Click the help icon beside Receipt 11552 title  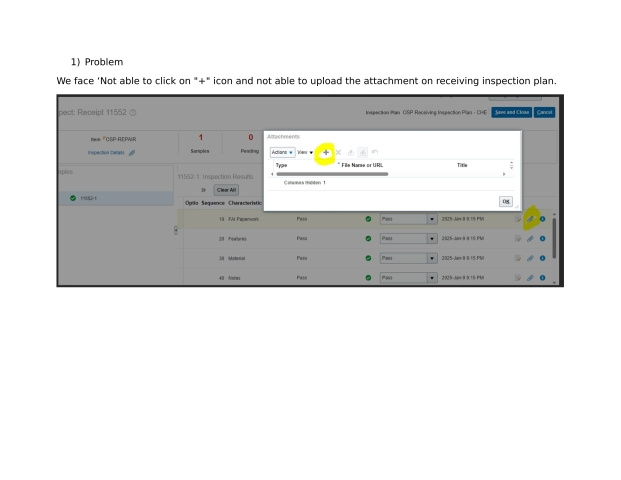click(x=133, y=112)
